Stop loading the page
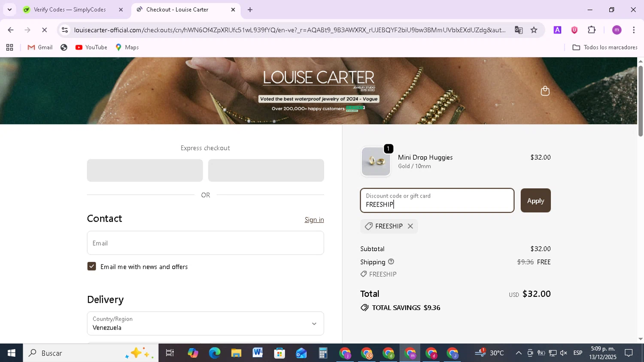The width and height of the screenshot is (644, 362). 44,30
